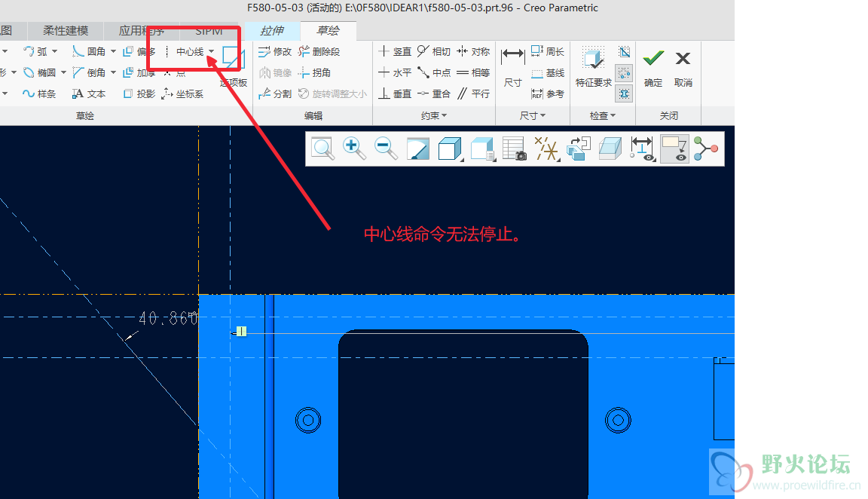Open the Ellipse (椭圆) dropdown arrow
Viewport: 868px width, 499px height.
pyautogui.click(x=63, y=72)
